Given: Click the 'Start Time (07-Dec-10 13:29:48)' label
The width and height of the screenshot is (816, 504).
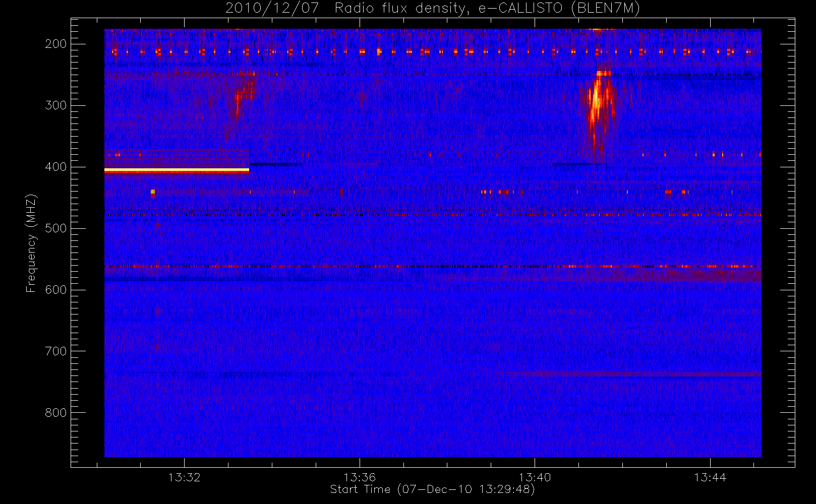Looking at the screenshot, I should (432, 489).
